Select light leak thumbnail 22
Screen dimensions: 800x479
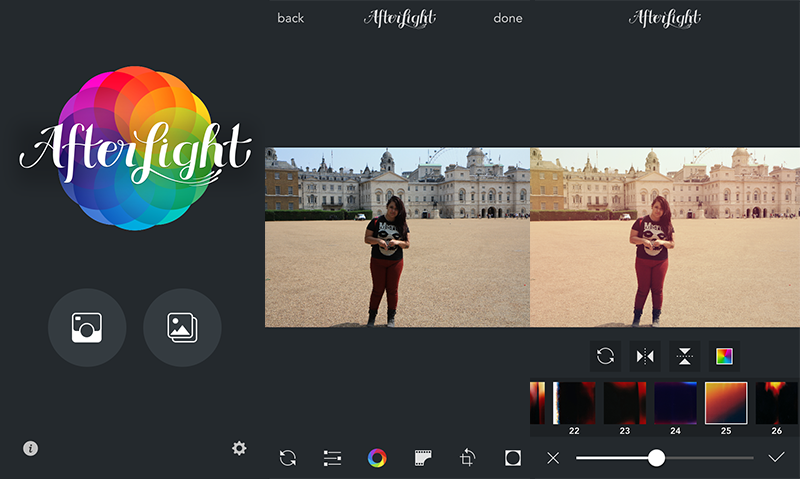point(574,403)
